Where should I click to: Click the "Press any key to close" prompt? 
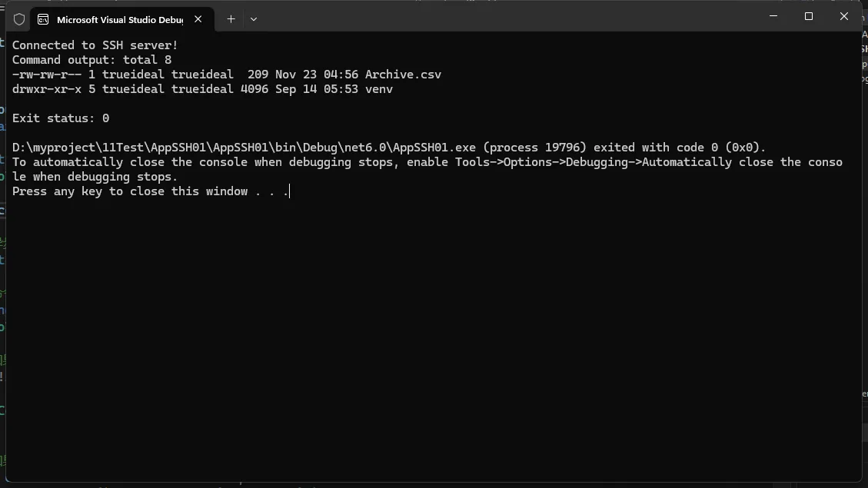(x=150, y=191)
